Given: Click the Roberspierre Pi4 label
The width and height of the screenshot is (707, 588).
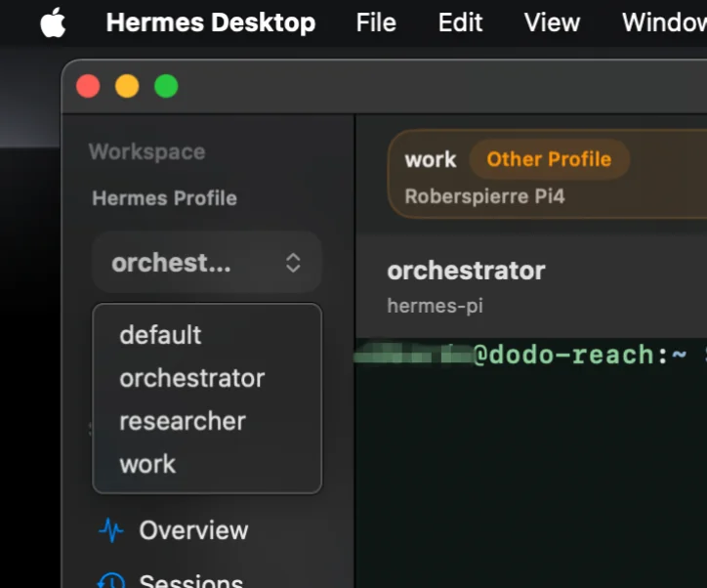Looking at the screenshot, I should click(x=484, y=196).
